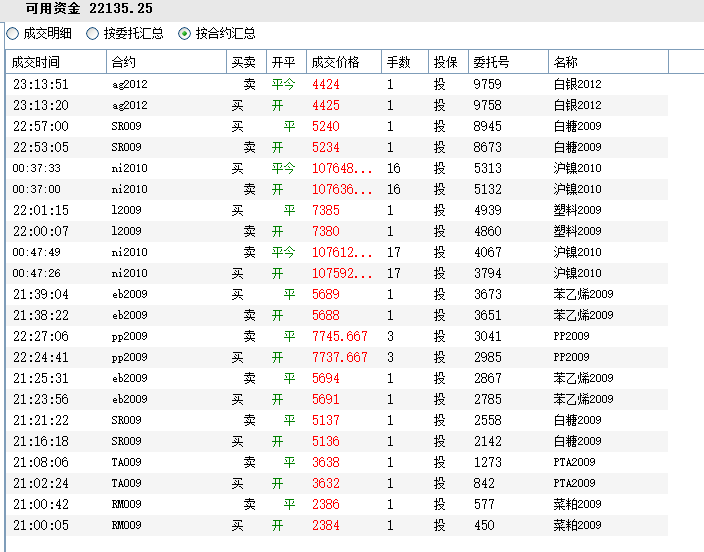Click the 平今 cell in order 9759 row
Image resolution: width=704 pixels, height=552 pixels.
tap(283, 84)
